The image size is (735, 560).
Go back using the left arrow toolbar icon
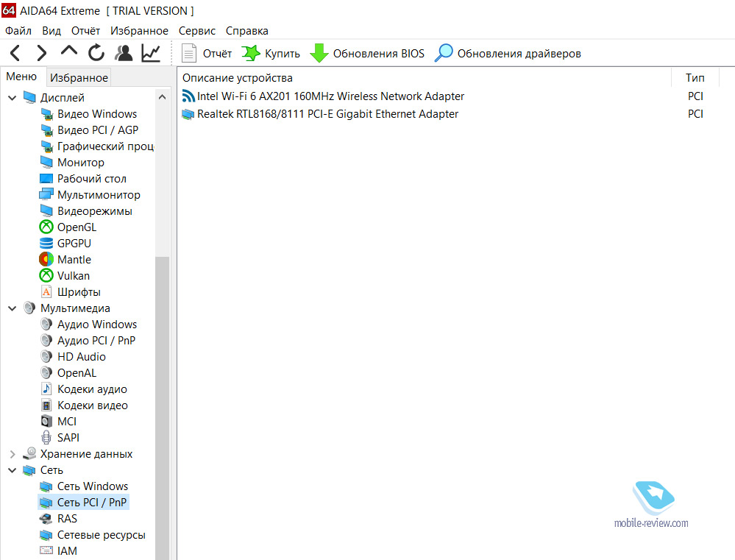coord(15,53)
